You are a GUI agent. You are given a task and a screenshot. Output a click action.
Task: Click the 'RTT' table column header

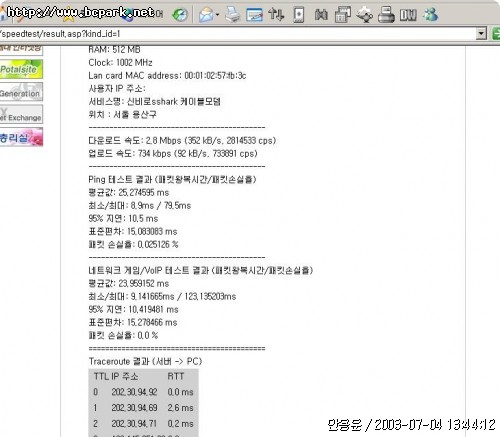176,377
